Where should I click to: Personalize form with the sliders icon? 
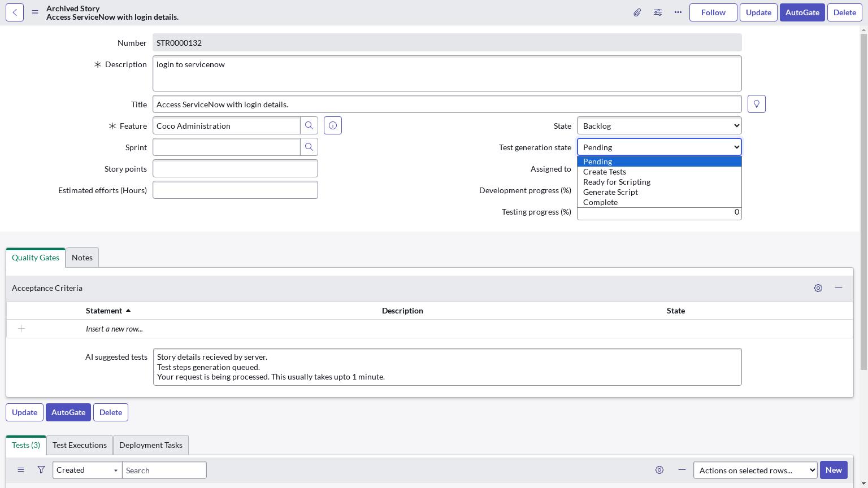(658, 12)
